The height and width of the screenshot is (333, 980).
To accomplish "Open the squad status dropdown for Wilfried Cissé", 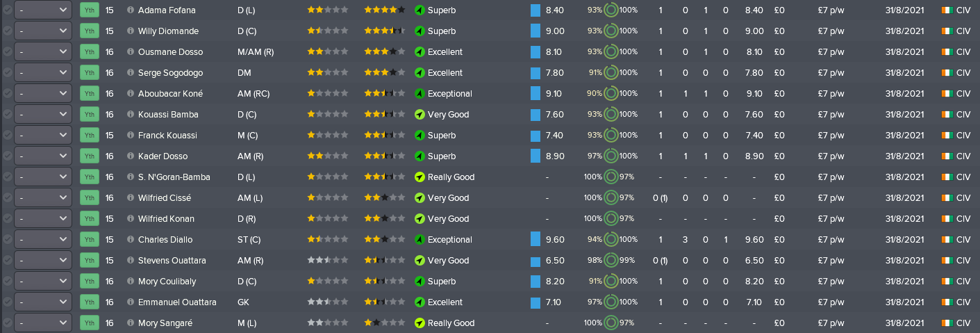I will [x=43, y=198].
